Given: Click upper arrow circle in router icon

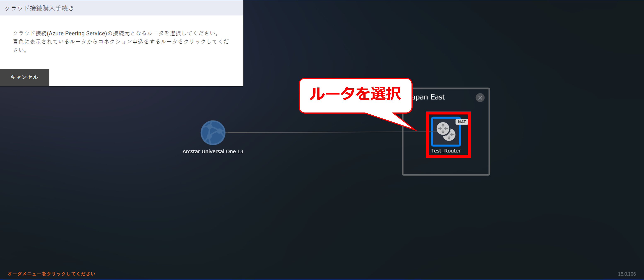Looking at the screenshot, I should (443, 128).
